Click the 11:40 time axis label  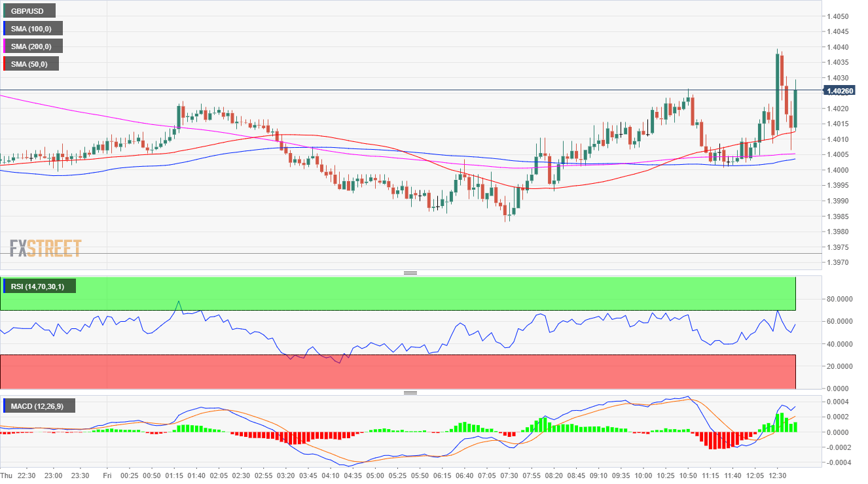733,475
